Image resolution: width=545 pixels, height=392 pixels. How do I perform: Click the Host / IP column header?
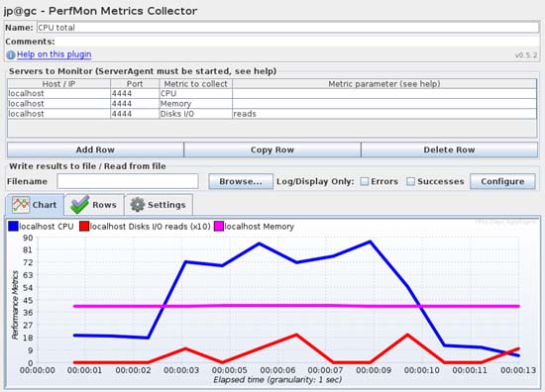pyautogui.click(x=58, y=84)
